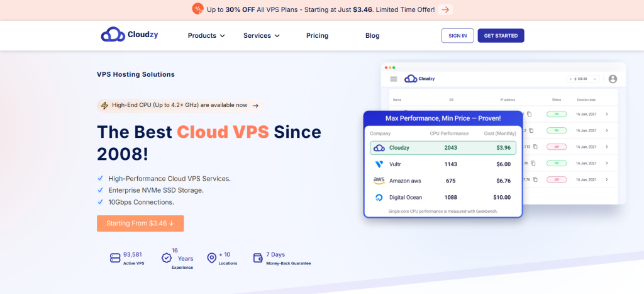The image size is (644, 294).
Task: Click the Amazon aws company name
Action: 405,181
